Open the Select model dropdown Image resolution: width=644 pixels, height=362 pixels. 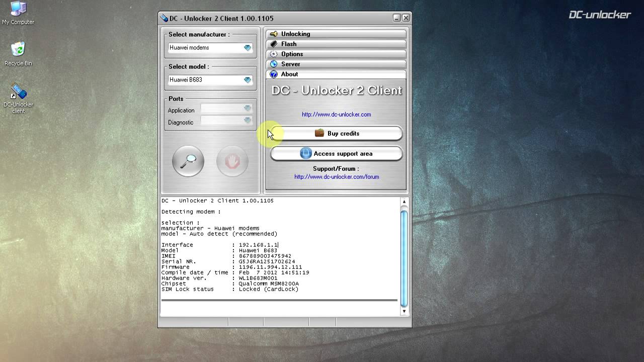(x=210, y=80)
